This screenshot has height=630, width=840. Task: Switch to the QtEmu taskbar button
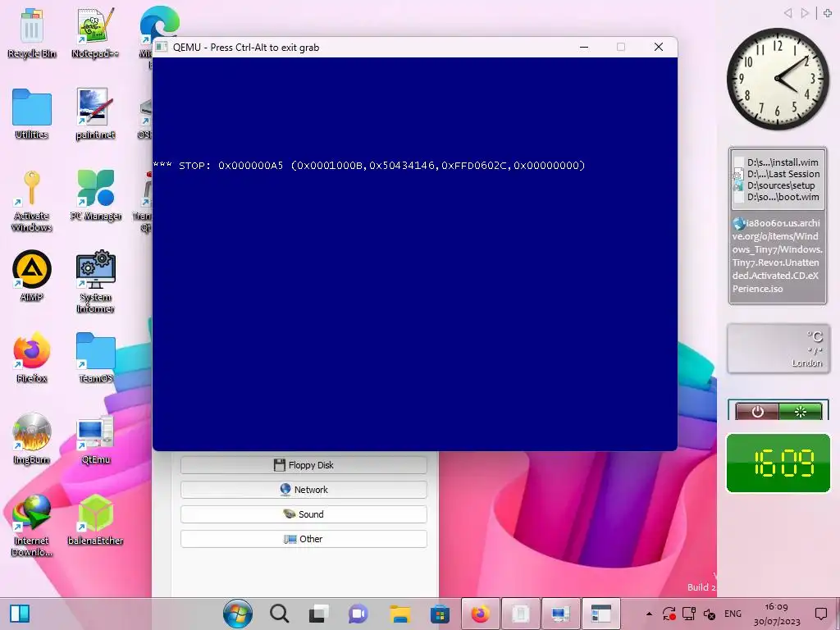[561, 614]
